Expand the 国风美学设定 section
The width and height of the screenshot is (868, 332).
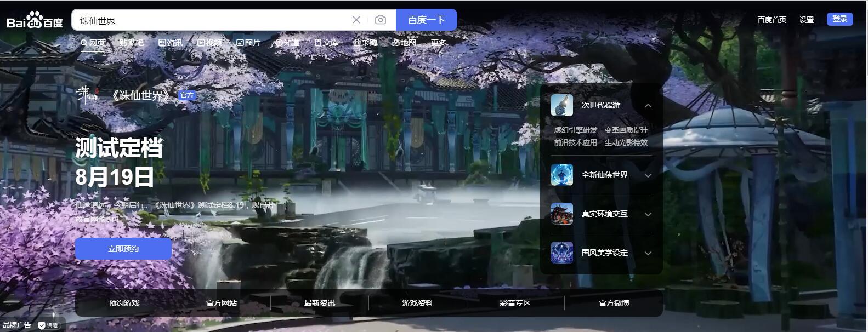pyautogui.click(x=648, y=253)
